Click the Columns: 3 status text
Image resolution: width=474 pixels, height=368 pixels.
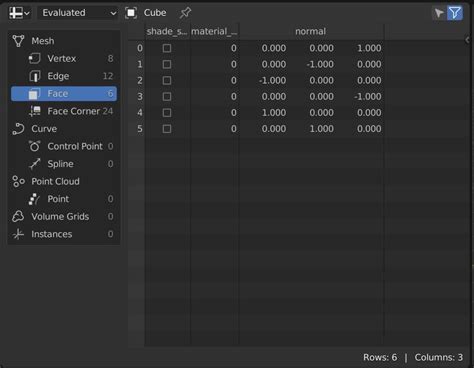439,357
